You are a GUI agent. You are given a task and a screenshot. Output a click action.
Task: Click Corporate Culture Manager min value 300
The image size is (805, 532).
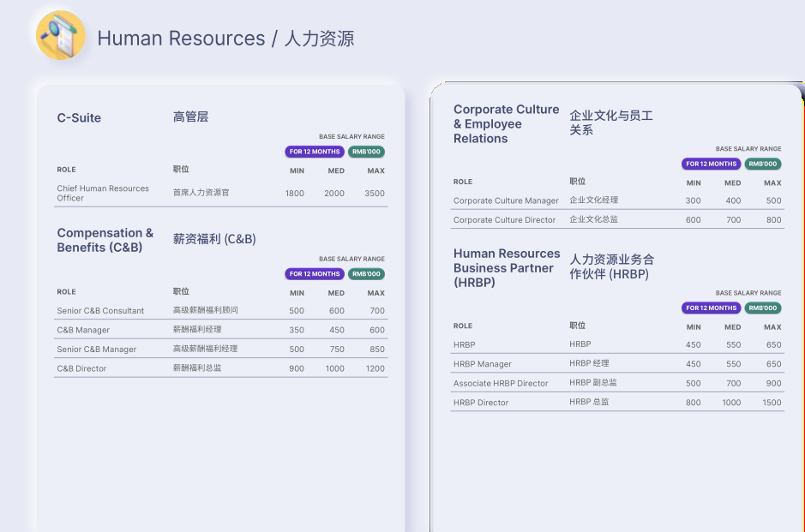click(693, 201)
